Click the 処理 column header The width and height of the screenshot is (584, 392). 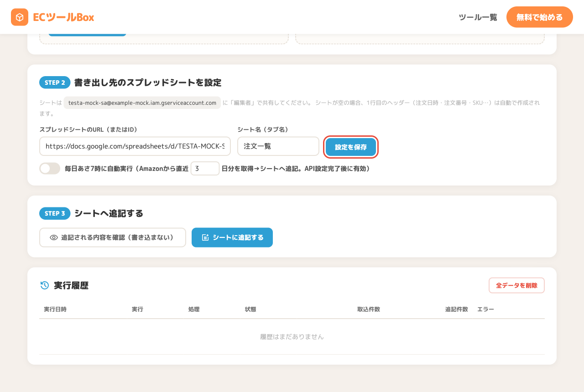pos(194,309)
